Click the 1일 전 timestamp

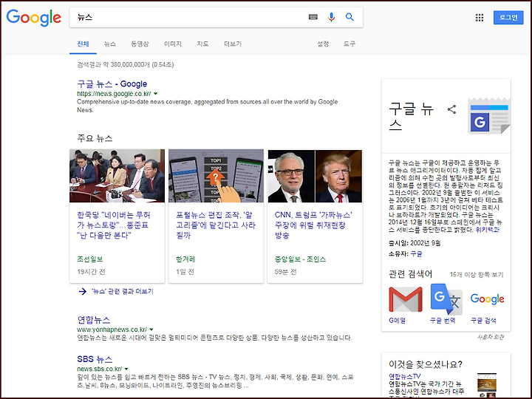coord(185,272)
